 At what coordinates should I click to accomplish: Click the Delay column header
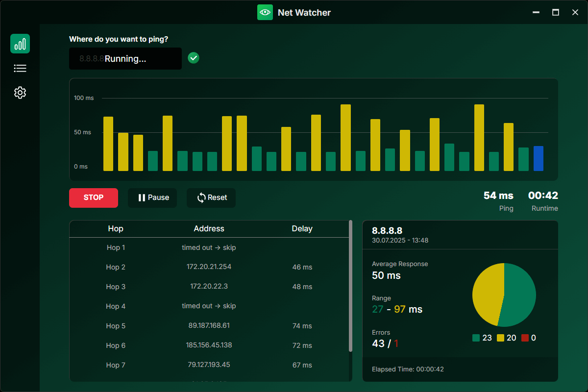point(302,229)
